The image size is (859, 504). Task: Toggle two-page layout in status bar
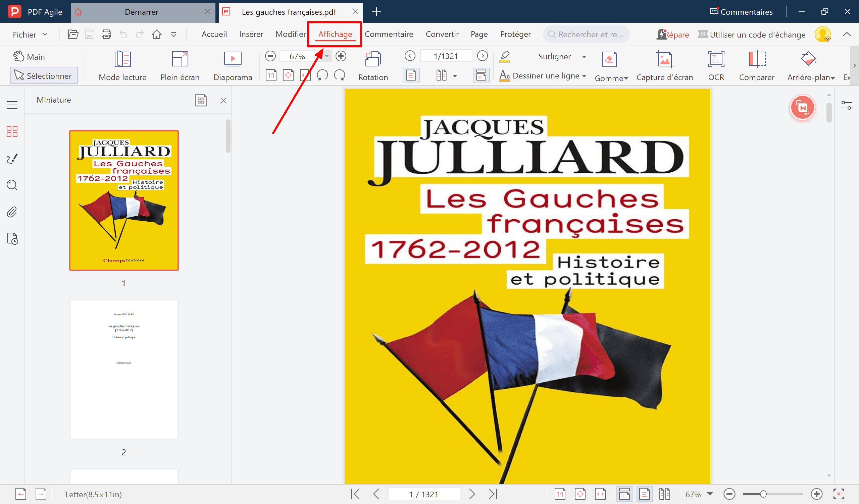point(665,494)
